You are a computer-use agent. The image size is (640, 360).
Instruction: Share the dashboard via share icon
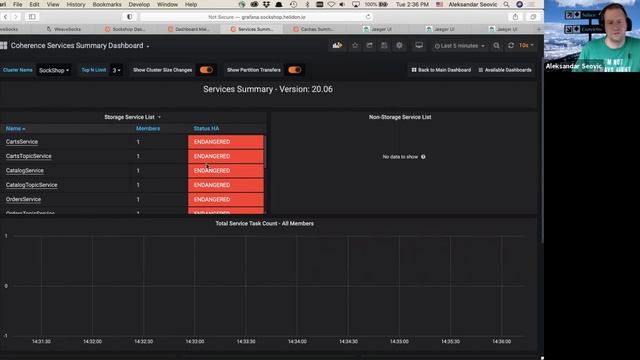pyautogui.click(x=369, y=46)
